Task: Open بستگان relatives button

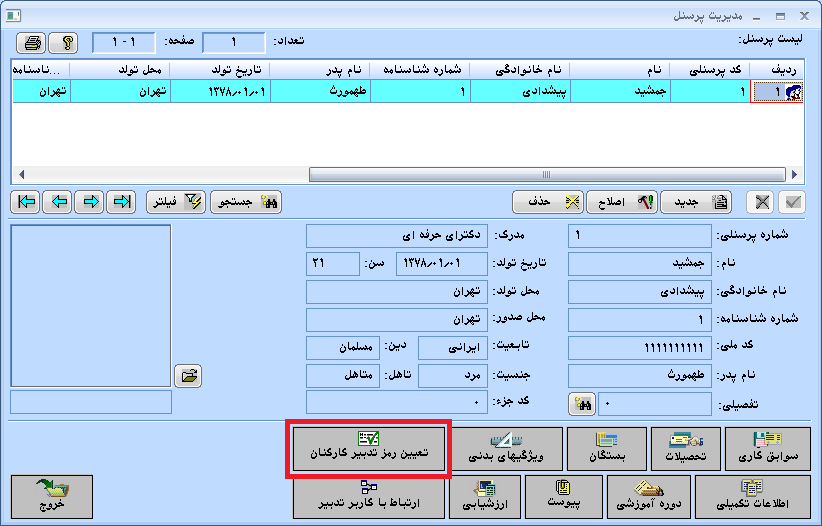Action: (607, 449)
